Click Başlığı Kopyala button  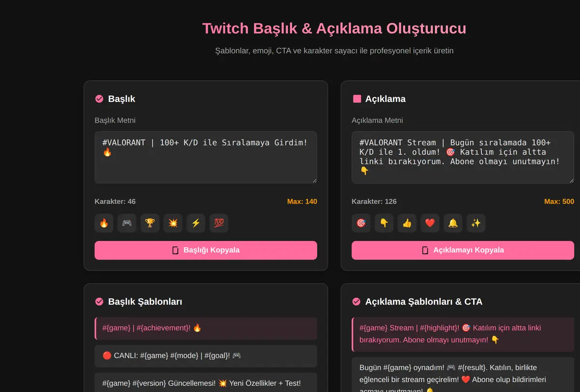(206, 250)
